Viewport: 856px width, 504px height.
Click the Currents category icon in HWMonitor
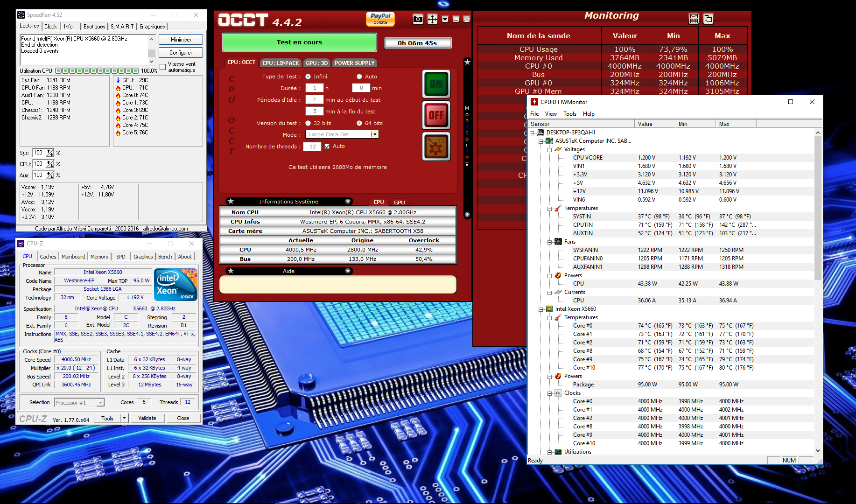pos(558,292)
